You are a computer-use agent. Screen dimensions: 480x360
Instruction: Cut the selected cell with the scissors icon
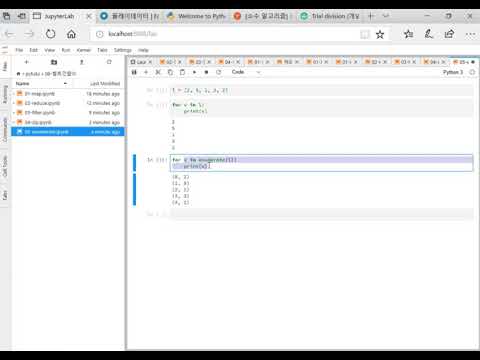point(158,72)
